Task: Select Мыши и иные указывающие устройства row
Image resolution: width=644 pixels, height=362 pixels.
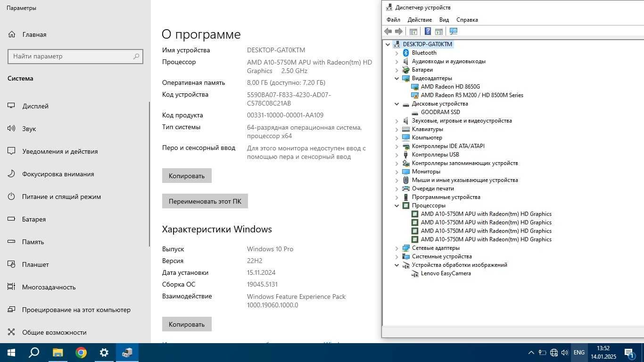Action: click(x=465, y=180)
